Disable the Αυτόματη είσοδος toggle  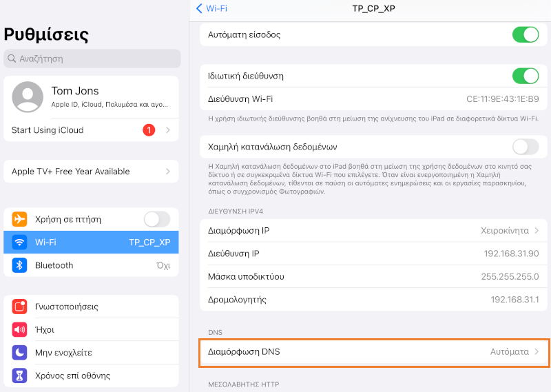[526, 34]
